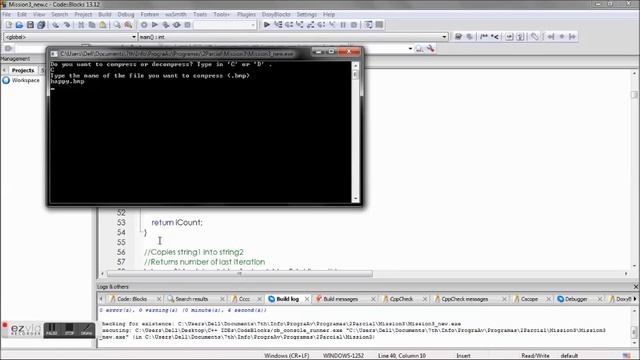Open the Debug menu
Screen dimensions: 640x360
tap(126, 14)
